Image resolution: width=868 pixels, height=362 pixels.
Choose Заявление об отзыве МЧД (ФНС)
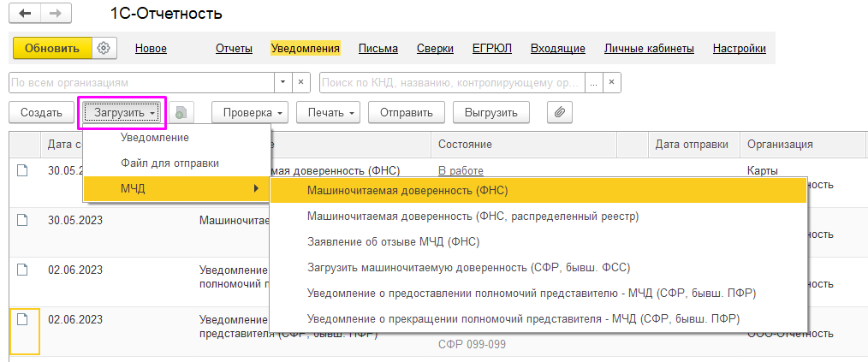coord(393,241)
